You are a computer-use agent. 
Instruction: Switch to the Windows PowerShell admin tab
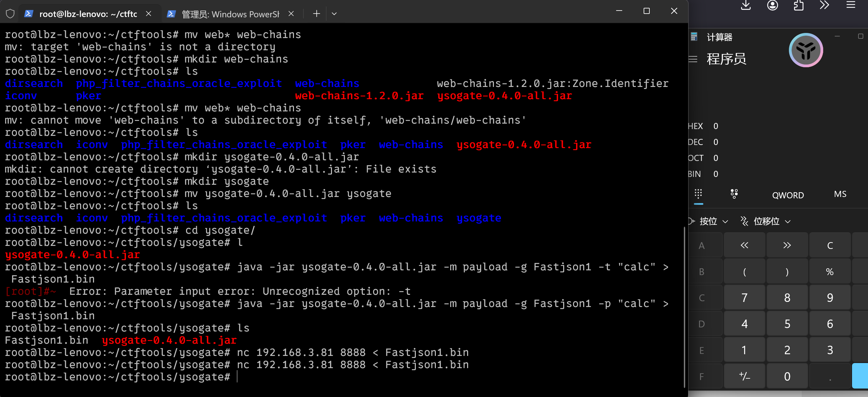tap(230, 14)
